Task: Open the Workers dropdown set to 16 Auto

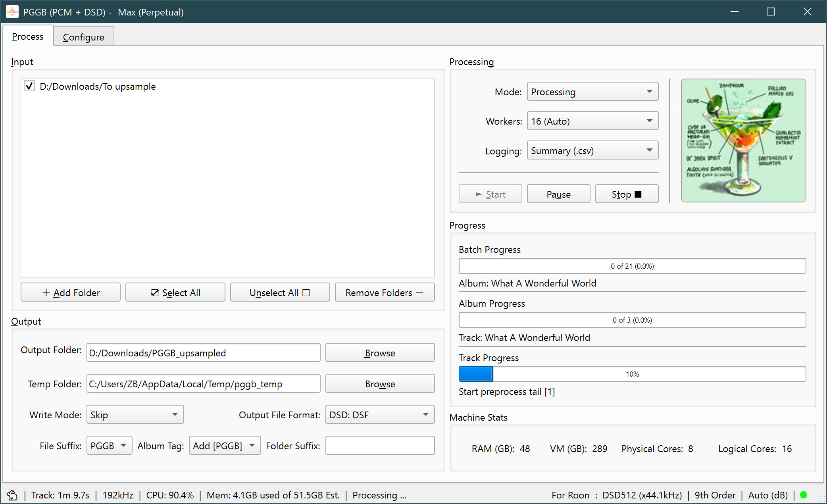Action: pyautogui.click(x=592, y=121)
